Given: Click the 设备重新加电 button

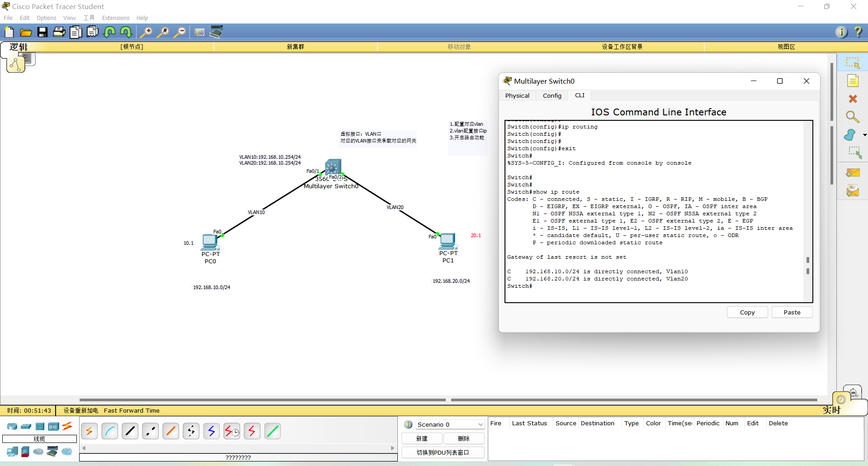Looking at the screenshot, I should click(80, 410).
